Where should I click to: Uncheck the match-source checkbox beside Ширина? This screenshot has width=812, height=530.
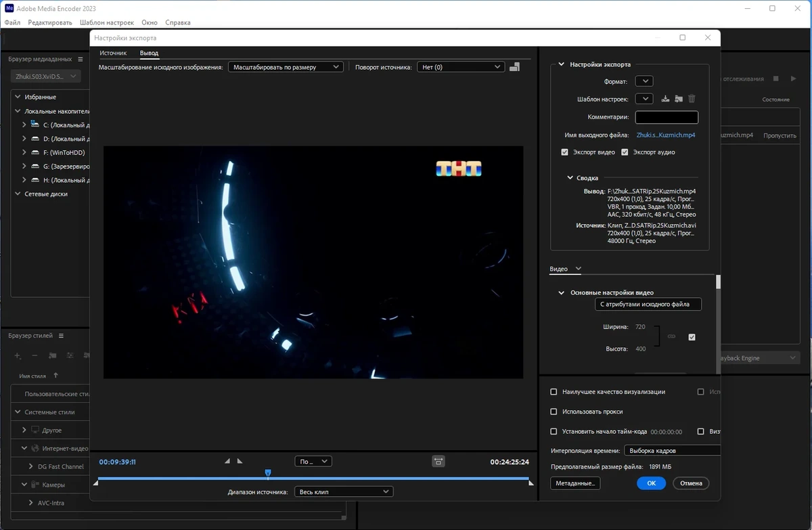[692, 337]
